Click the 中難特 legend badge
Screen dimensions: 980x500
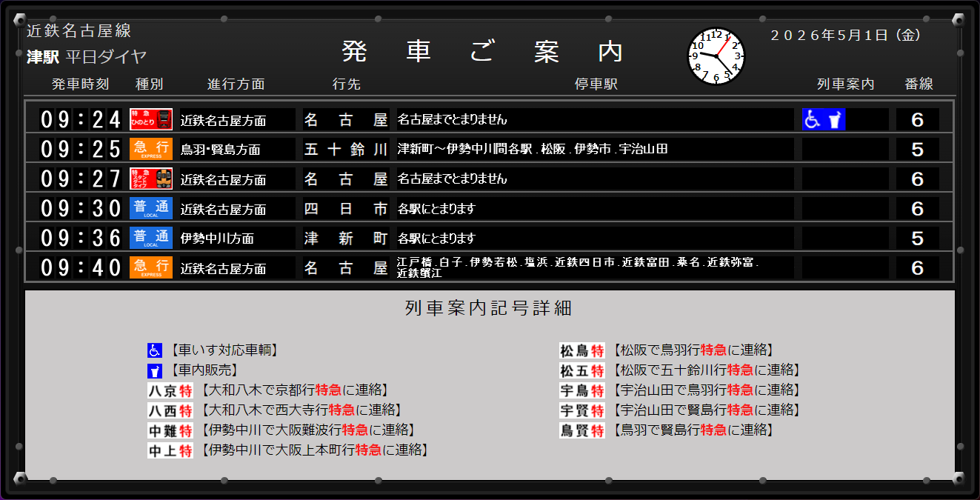coord(170,430)
